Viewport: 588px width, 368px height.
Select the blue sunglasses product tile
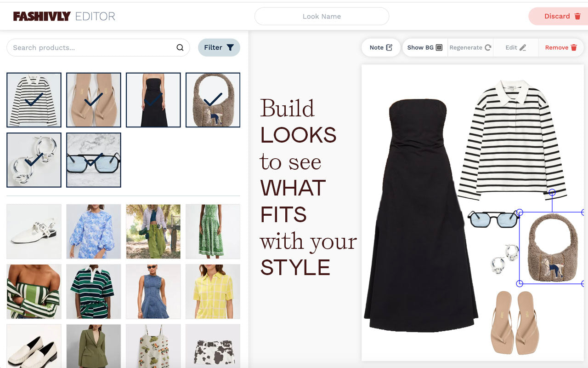coord(93,160)
